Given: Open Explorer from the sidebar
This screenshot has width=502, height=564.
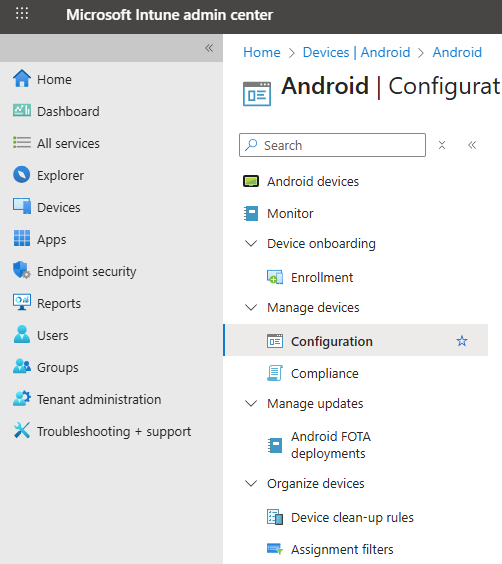Looking at the screenshot, I should pos(60,176).
